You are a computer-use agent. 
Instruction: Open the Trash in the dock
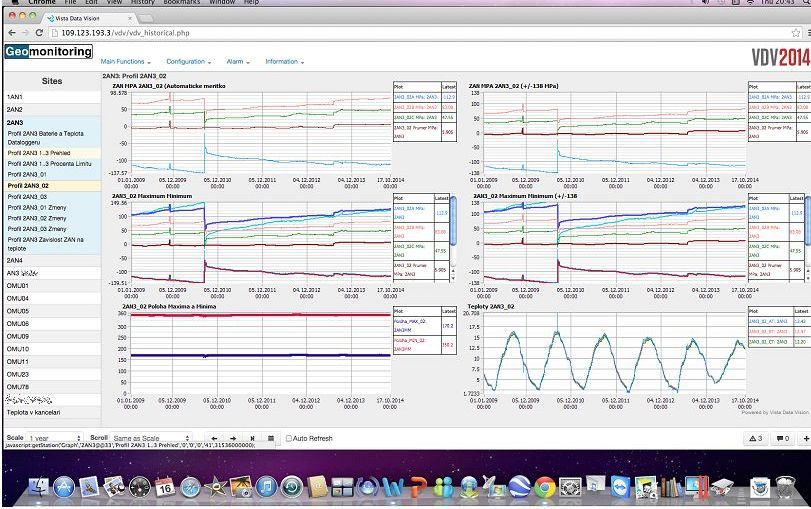[x=785, y=487]
